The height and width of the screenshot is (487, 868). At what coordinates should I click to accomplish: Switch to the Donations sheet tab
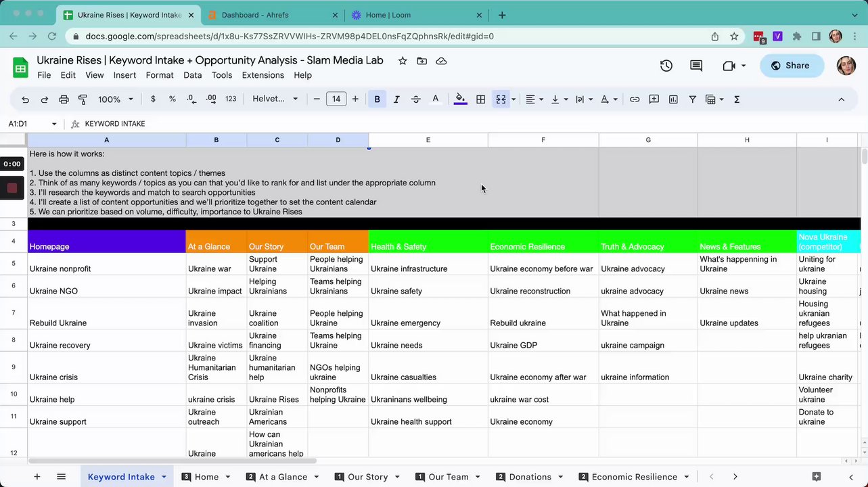530,477
